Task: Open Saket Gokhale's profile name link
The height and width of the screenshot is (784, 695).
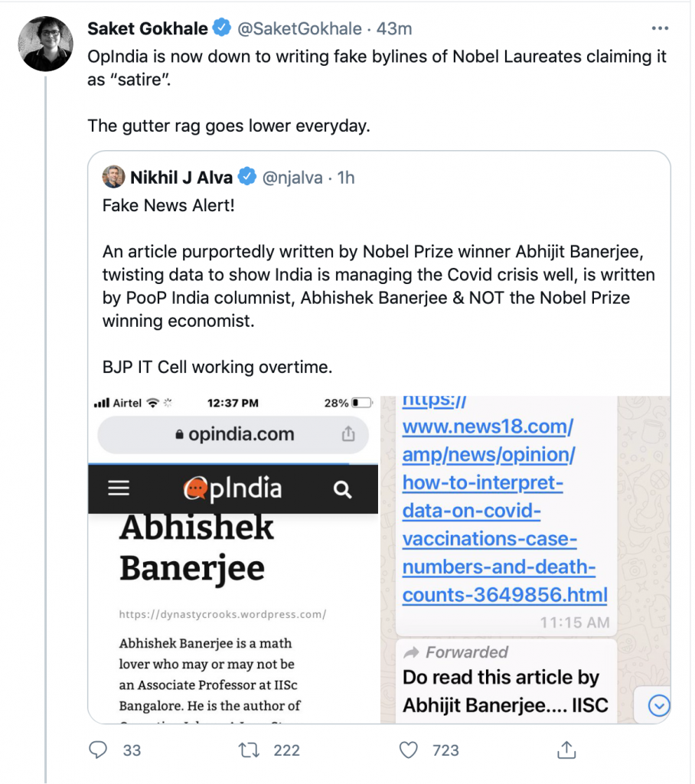Action: coord(148,29)
